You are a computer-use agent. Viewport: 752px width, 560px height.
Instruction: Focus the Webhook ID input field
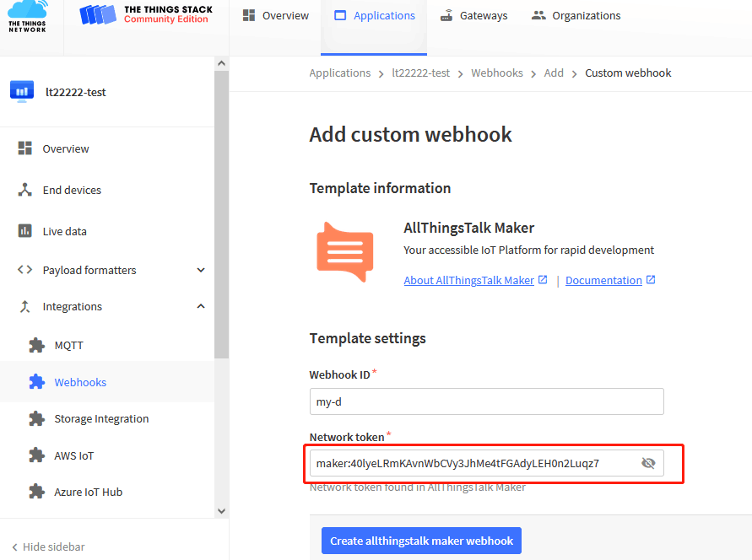tap(487, 401)
